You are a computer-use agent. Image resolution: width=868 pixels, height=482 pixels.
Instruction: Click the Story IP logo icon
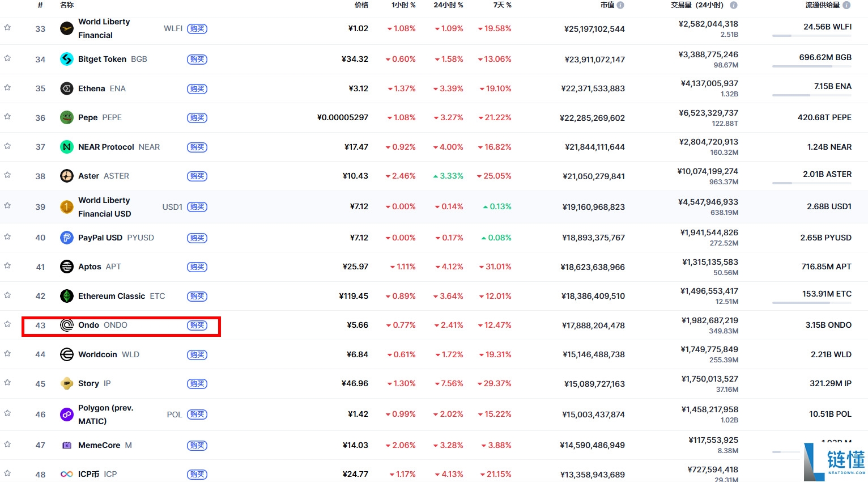(x=67, y=383)
